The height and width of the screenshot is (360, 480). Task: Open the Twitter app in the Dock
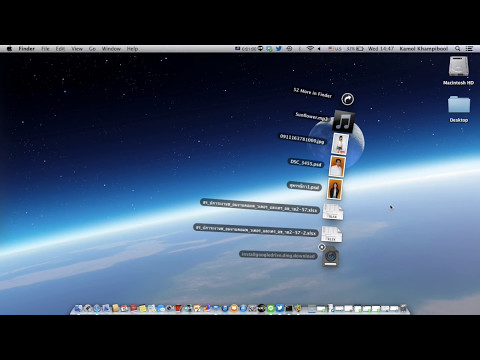(280, 308)
